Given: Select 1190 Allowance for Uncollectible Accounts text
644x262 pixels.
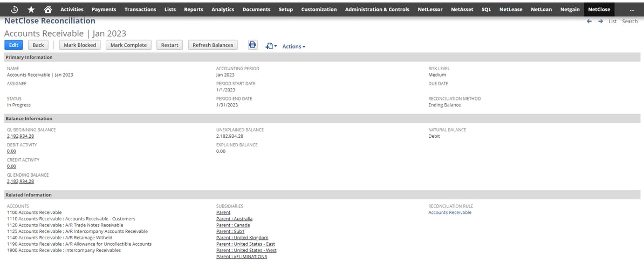Looking at the screenshot, I should 79,244.
